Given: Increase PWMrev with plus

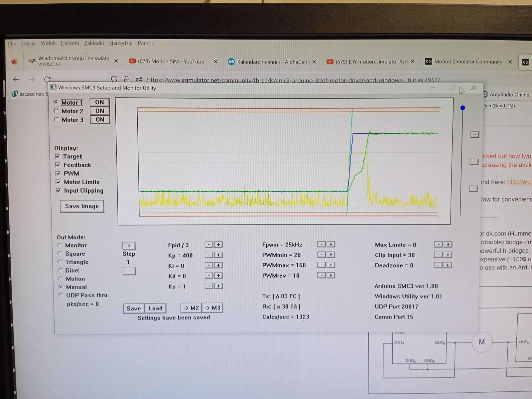Looking at the screenshot, I should pyautogui.click(x=331, y=275).
